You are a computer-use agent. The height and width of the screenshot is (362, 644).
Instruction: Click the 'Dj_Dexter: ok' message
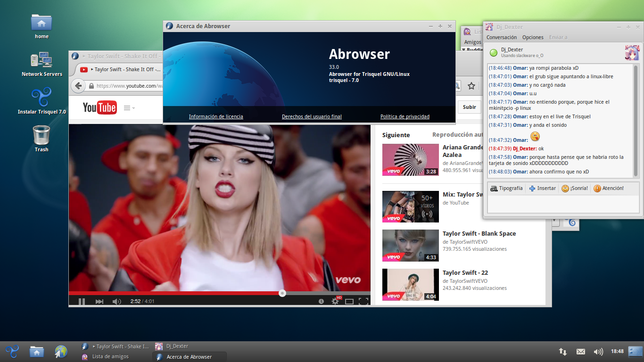pyautogui.click(x=516, y=148)
